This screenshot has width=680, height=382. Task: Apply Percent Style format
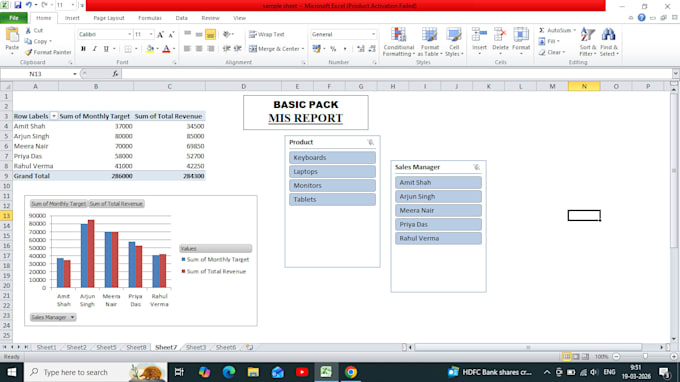coord(333,49)
